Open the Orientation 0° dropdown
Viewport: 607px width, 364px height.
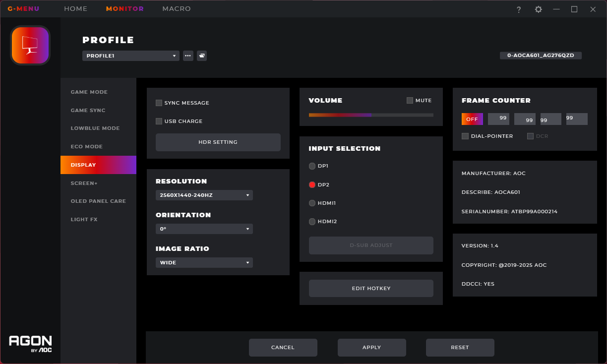(x=204, y=229)
